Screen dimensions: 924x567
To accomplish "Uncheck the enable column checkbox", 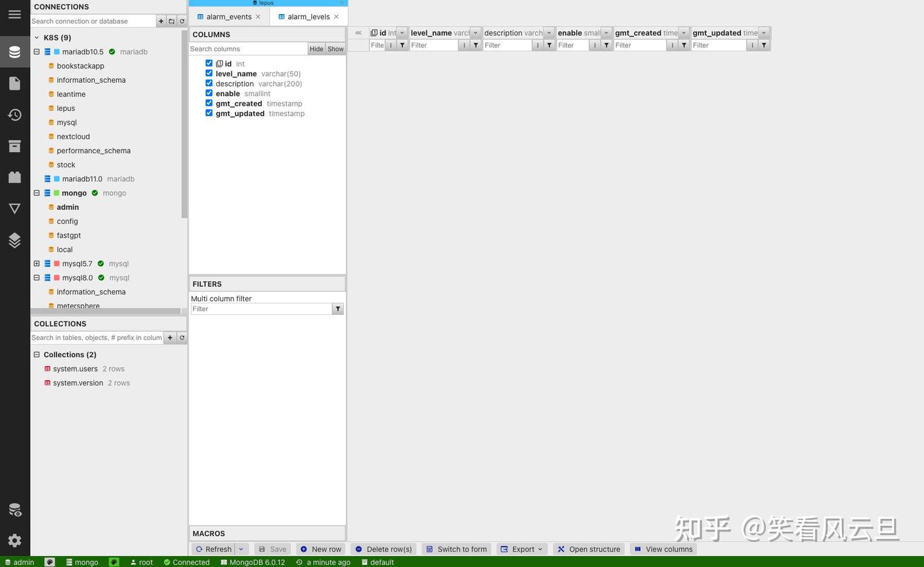I will pyautogui.click(x=209, y=93).
